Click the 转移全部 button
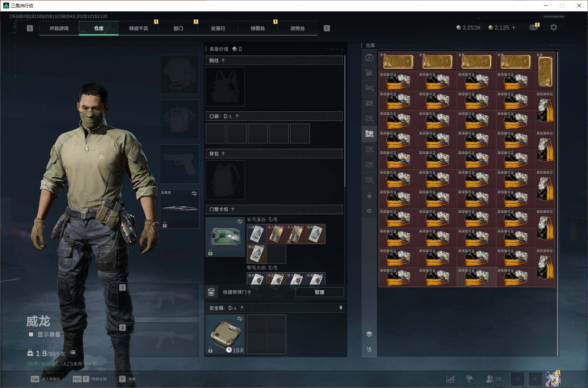The width and height of the screenshot is (588, 388). 90,379
